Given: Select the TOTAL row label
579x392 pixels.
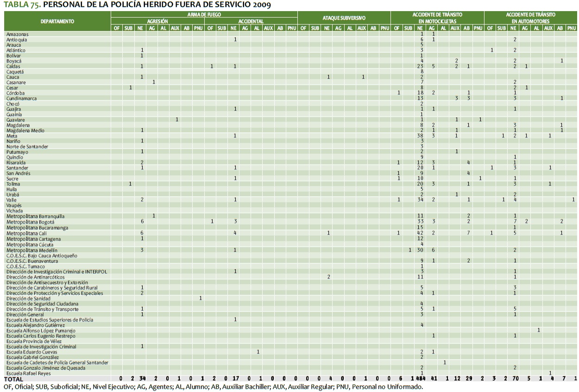Looking at the screenshot, I should (13, 379).
